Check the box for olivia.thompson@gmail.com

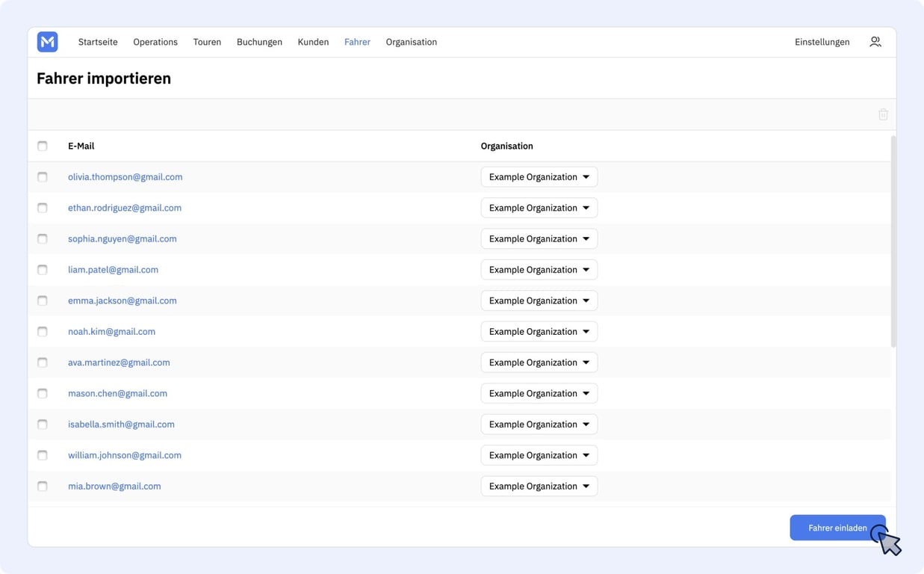(43, 177)
